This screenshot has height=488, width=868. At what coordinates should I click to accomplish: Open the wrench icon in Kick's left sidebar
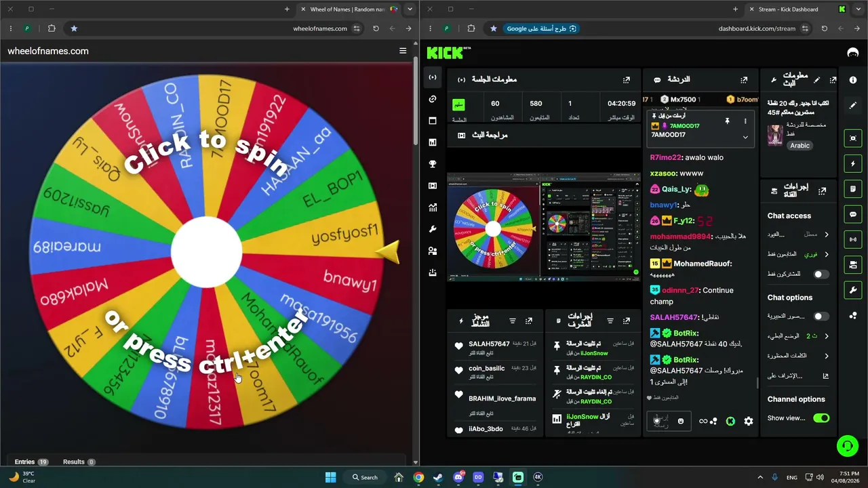pos(433,229)
